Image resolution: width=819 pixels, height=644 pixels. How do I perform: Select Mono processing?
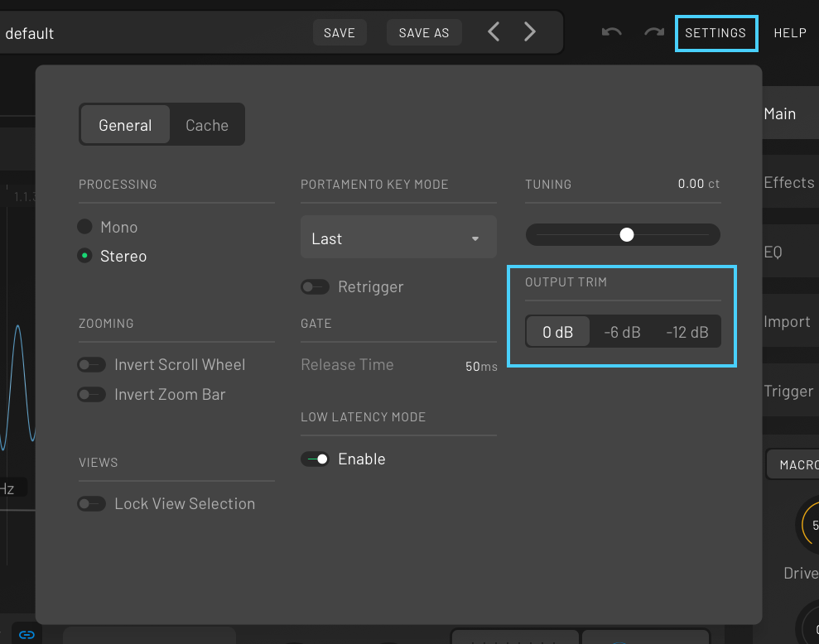pyautogui.click(x=84, y=227)
